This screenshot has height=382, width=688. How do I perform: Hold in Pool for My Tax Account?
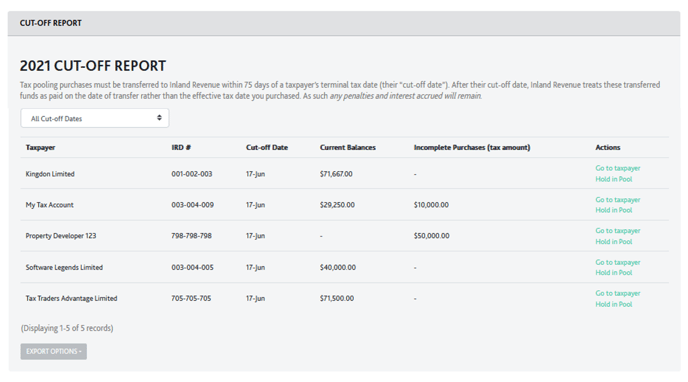click(x=613, y=210)
